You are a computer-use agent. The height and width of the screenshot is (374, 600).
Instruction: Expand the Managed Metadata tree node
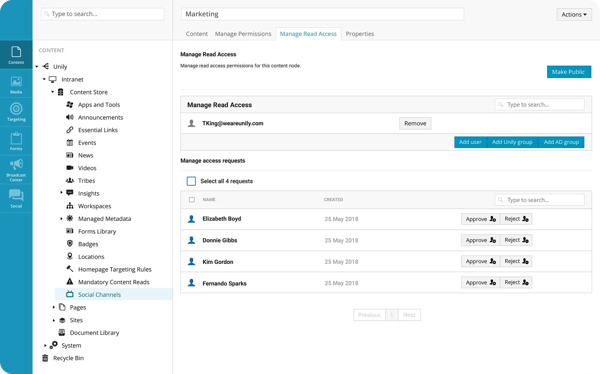coord(61,219)
